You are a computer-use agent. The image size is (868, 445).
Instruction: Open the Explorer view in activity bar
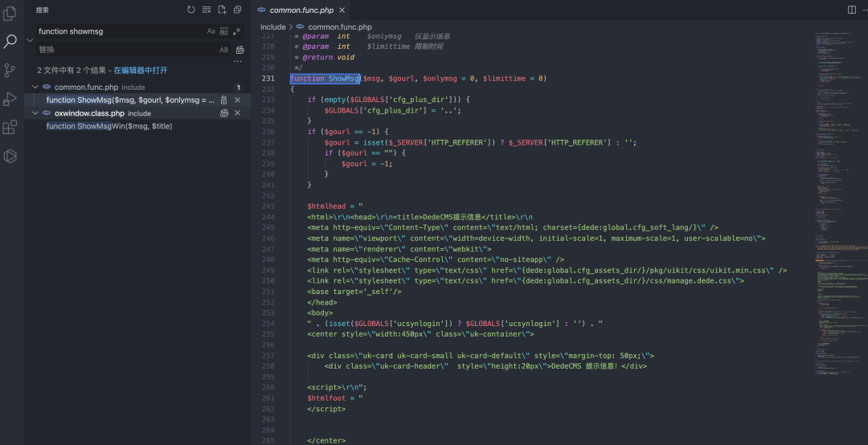pyautogui.click(x=10, y=13)
